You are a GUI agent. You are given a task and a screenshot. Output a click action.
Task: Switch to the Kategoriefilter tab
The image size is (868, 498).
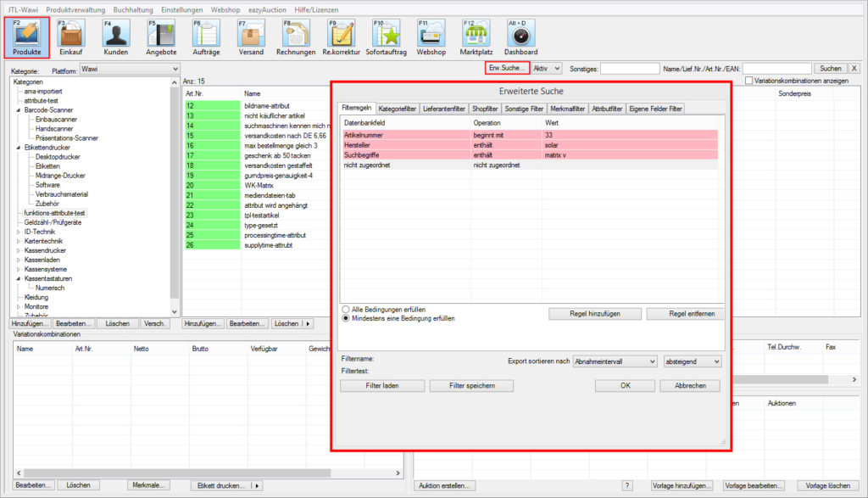pyautogui.click(x=397, y=109)
